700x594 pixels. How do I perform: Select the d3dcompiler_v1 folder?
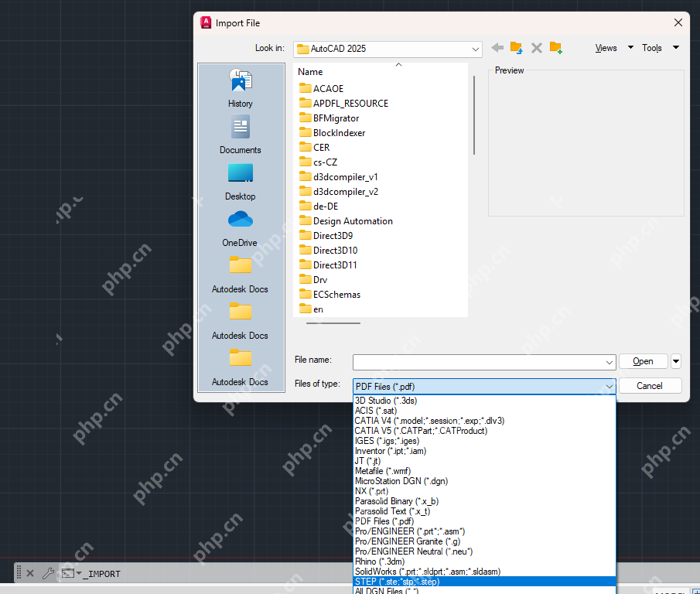338,176
